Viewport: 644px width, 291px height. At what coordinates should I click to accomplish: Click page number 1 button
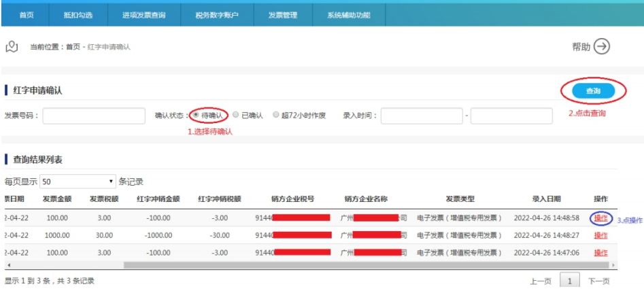(570, 281)
